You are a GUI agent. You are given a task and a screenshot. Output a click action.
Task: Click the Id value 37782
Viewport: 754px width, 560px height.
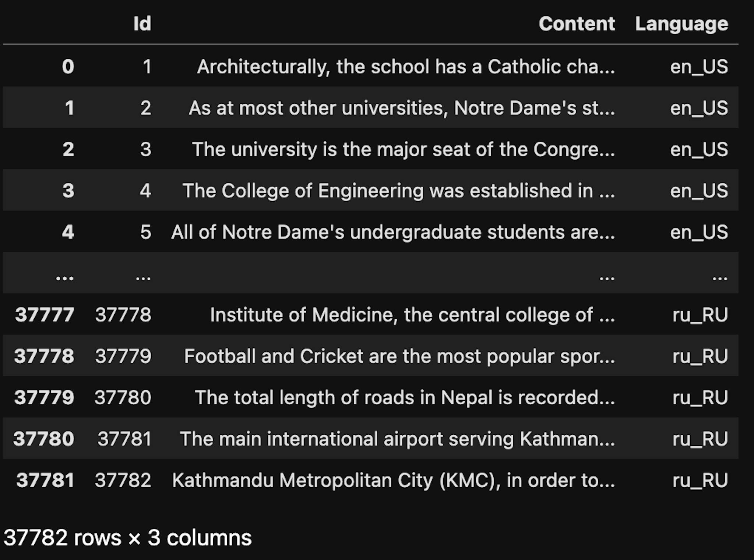click(x=123, y=480)
